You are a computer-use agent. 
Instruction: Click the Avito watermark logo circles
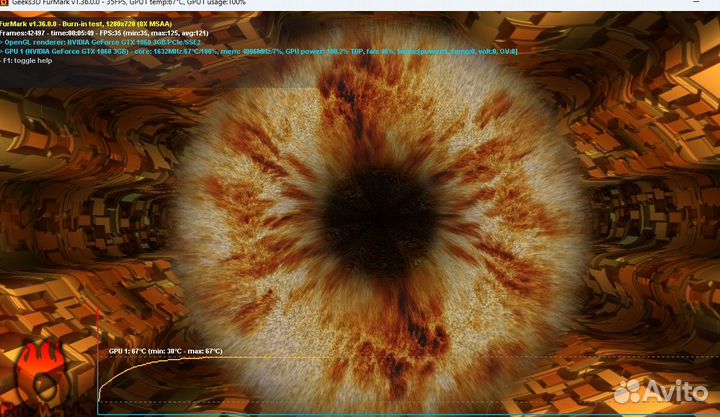click(632, 390)
